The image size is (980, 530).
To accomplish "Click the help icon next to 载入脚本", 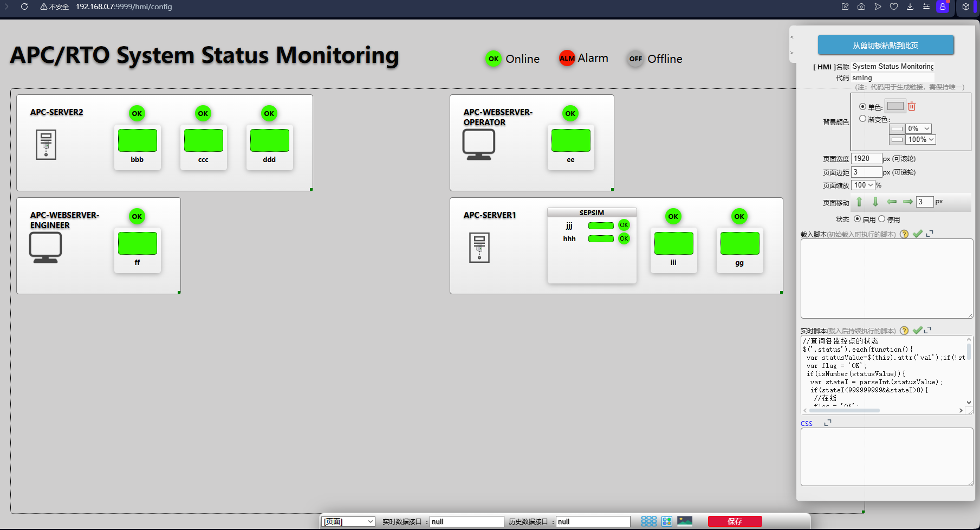I will coord(904,235).
